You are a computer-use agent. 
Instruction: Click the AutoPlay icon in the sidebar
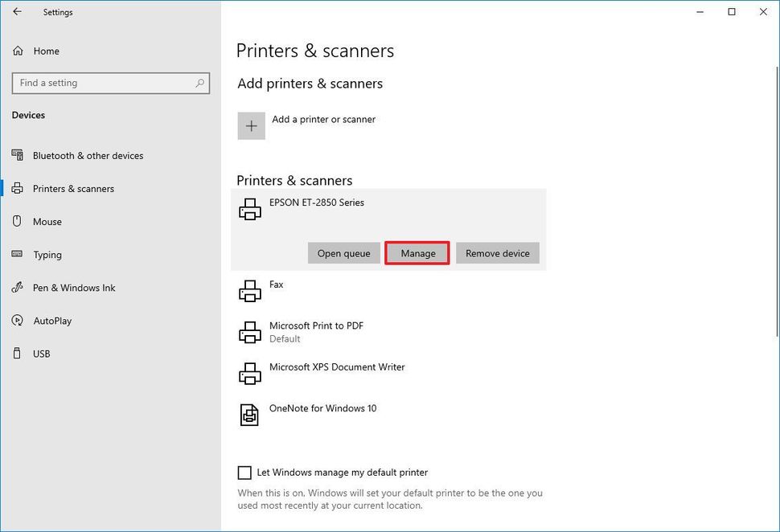[18, 321]
